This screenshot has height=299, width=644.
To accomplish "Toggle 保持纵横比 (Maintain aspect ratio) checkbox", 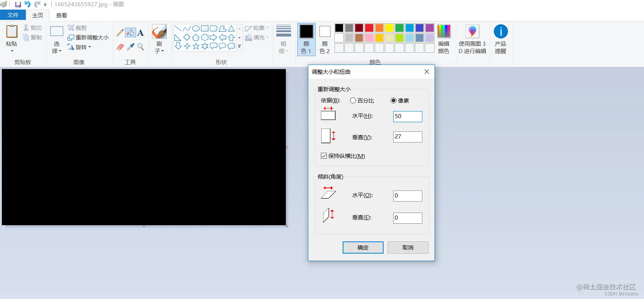I will click(x=324, y=156).
